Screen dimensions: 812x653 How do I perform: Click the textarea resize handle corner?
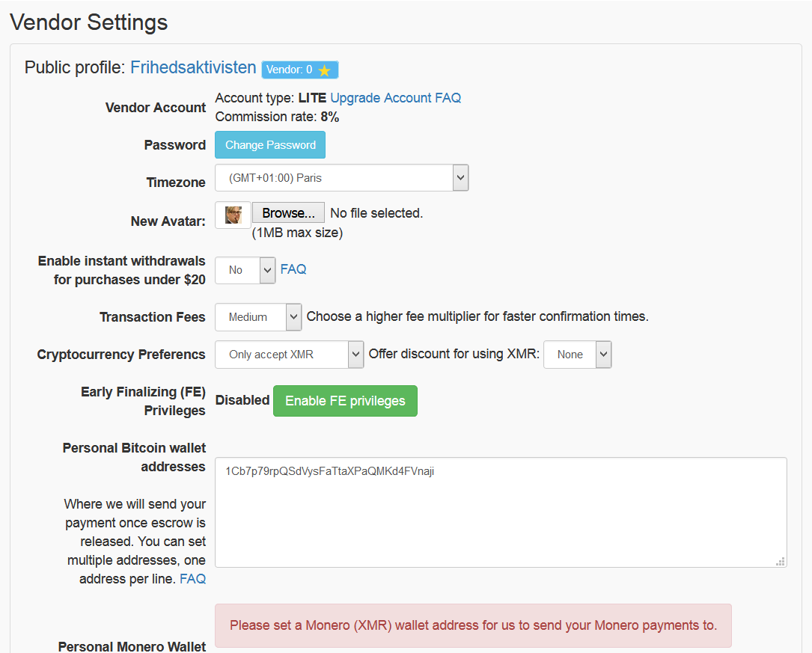click(x=781, y=561)
